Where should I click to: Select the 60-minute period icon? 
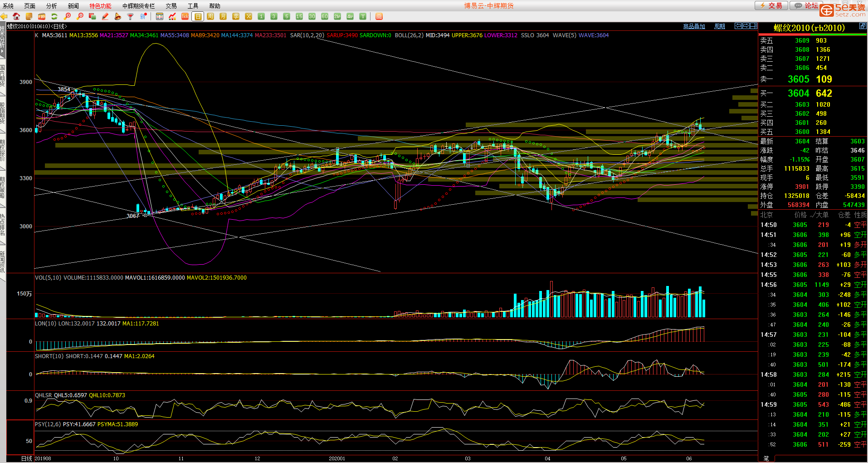point(325,16)
